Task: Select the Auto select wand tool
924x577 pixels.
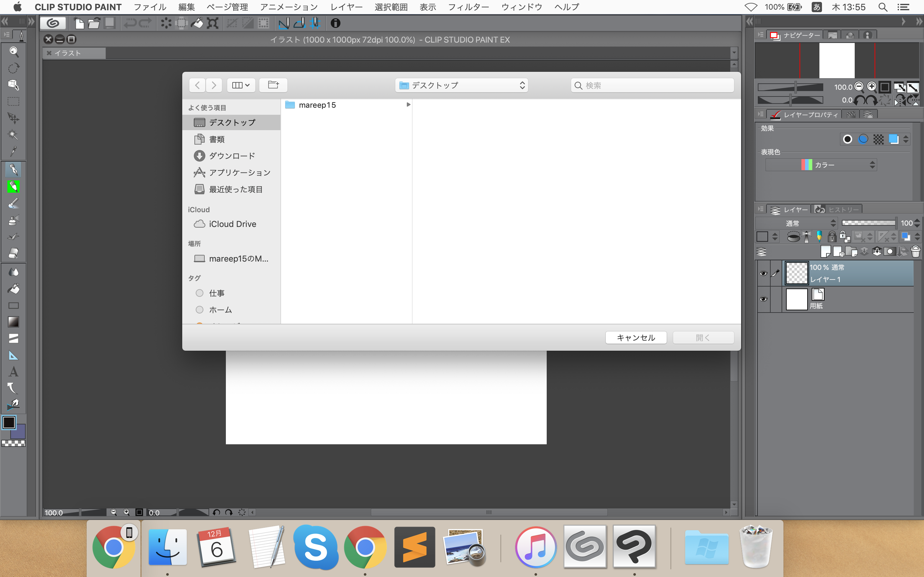Action: tap(13, 134)
